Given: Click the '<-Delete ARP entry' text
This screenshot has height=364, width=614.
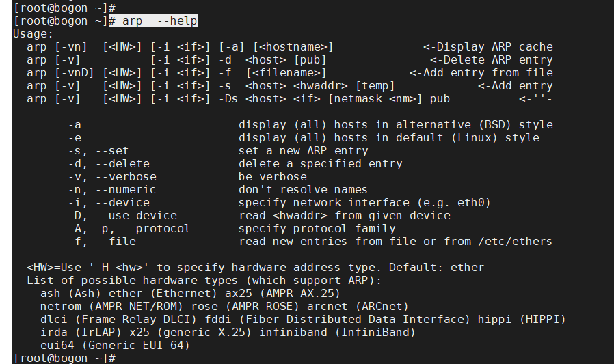Looking at the screenshot, I should coord(491,60).
